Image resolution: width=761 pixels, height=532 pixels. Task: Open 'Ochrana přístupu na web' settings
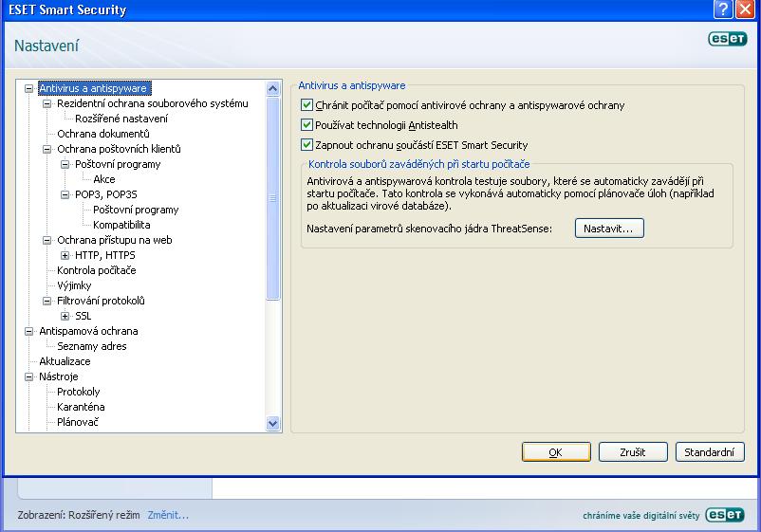pyautogui.click(x=115, y=240)
